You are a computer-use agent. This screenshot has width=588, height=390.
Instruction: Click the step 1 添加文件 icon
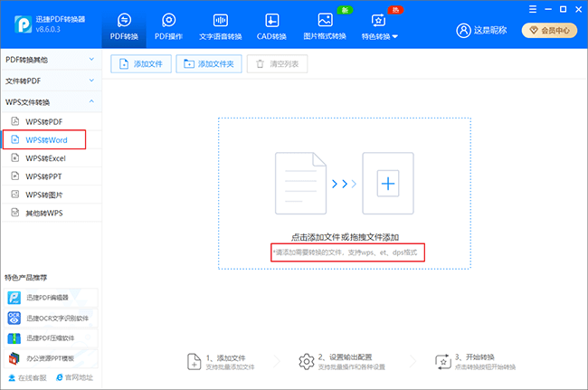point(194,362)
